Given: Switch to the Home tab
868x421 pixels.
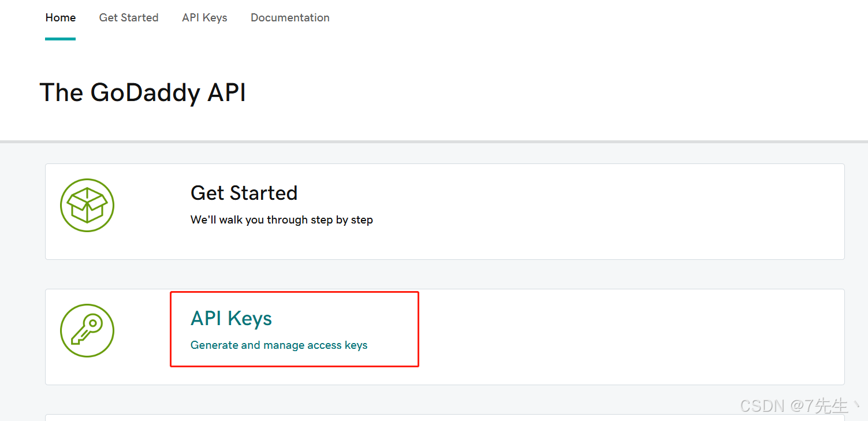Looking at the screenshot, I should [60, 17].
